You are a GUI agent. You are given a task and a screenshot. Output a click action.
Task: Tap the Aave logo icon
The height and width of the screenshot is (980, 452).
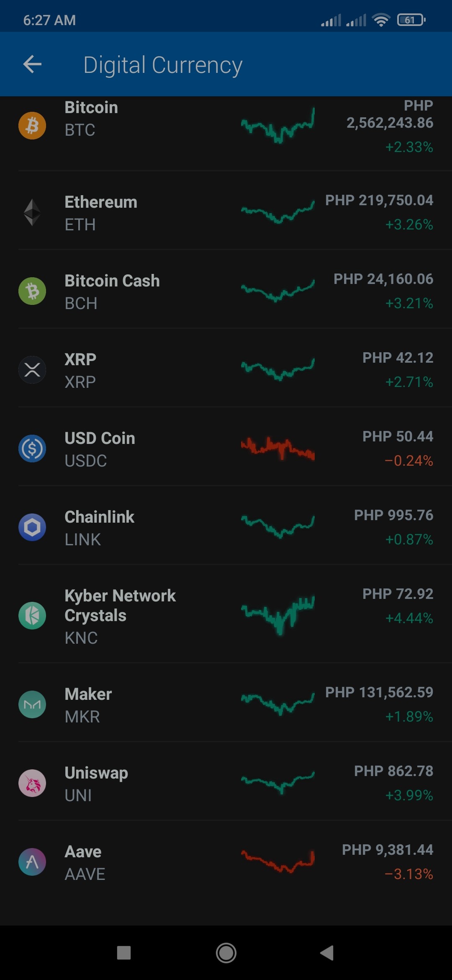[x=32, y=862]
